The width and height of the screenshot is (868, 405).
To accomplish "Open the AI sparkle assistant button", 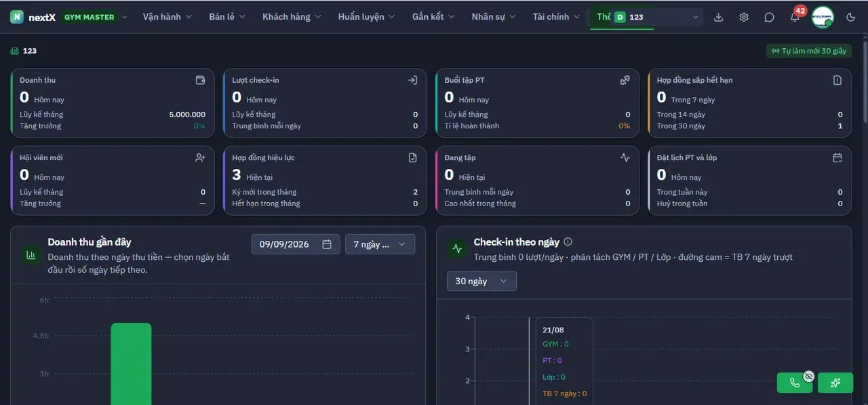I will 835,383.
